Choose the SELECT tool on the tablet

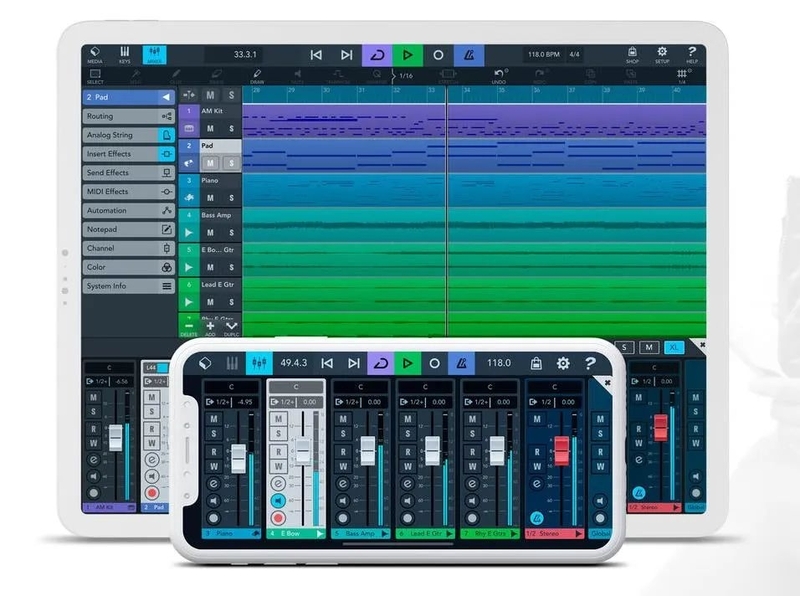95,76
